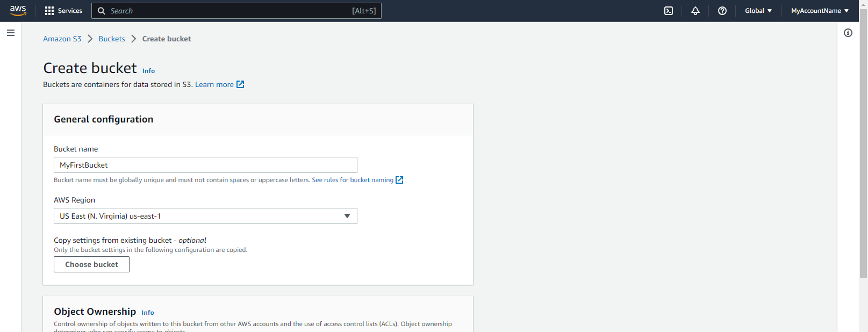Click external link icon after bucket naming rules
This screenshot has width=868, height=332.
(399, 180)
